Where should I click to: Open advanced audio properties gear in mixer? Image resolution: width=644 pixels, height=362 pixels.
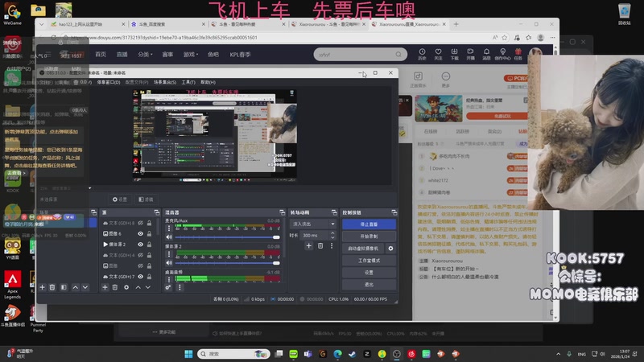tap(168, 287)
